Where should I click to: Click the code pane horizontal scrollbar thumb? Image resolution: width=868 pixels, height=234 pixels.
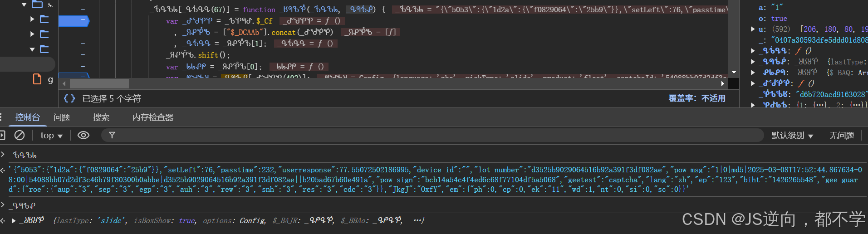click(x=99, y=84)
